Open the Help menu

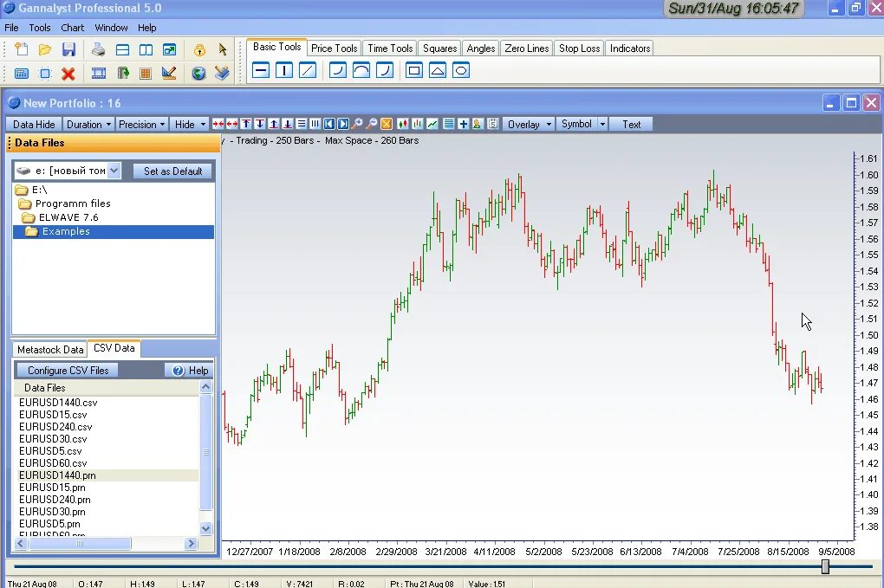[x=146, y=28]
